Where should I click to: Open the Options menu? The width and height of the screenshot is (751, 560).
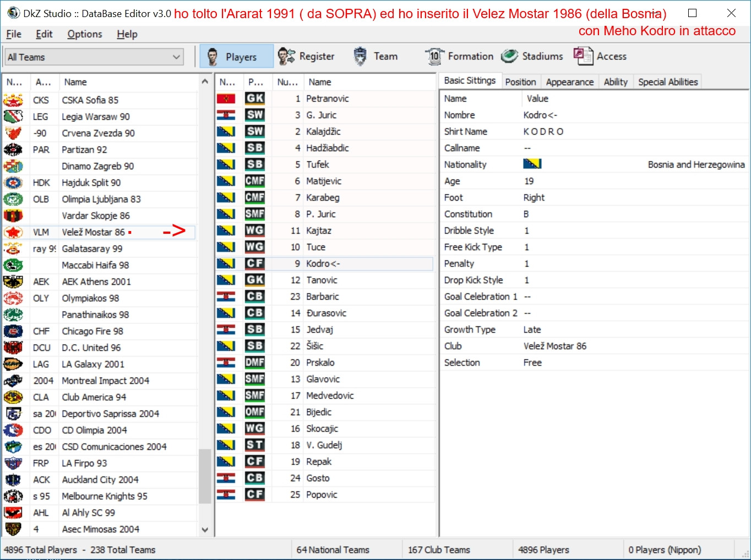(85, 34)
